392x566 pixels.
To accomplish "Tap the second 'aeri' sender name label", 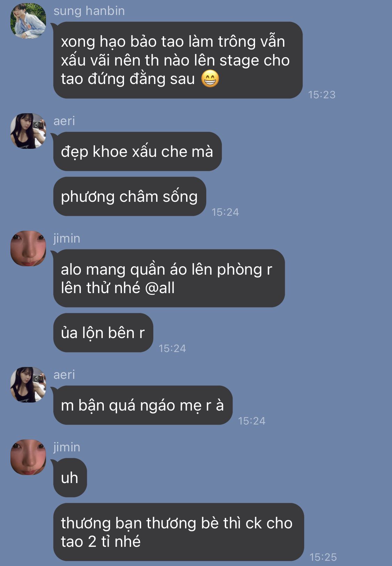I will pos(64,375).
